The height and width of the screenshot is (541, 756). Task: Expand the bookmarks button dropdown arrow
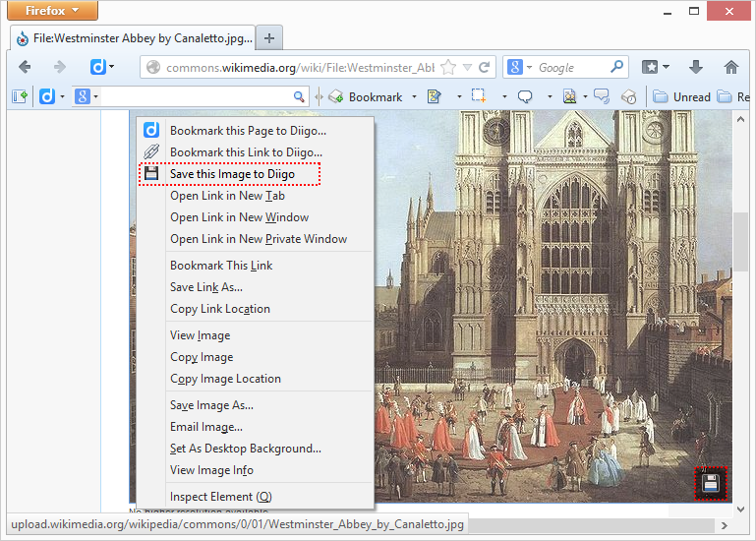[x=666, y=67]
